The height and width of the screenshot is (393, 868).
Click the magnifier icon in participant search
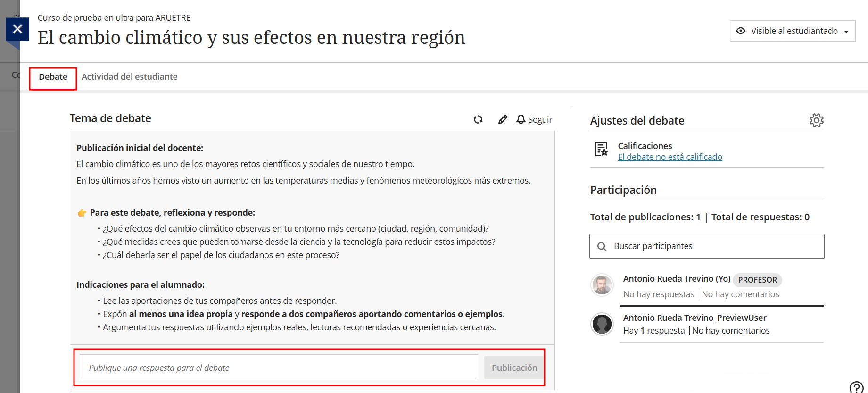602,247
